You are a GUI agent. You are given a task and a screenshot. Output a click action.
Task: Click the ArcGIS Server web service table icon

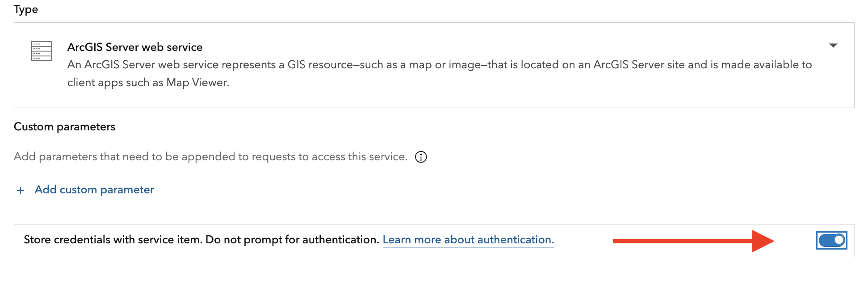coord(42,51)
